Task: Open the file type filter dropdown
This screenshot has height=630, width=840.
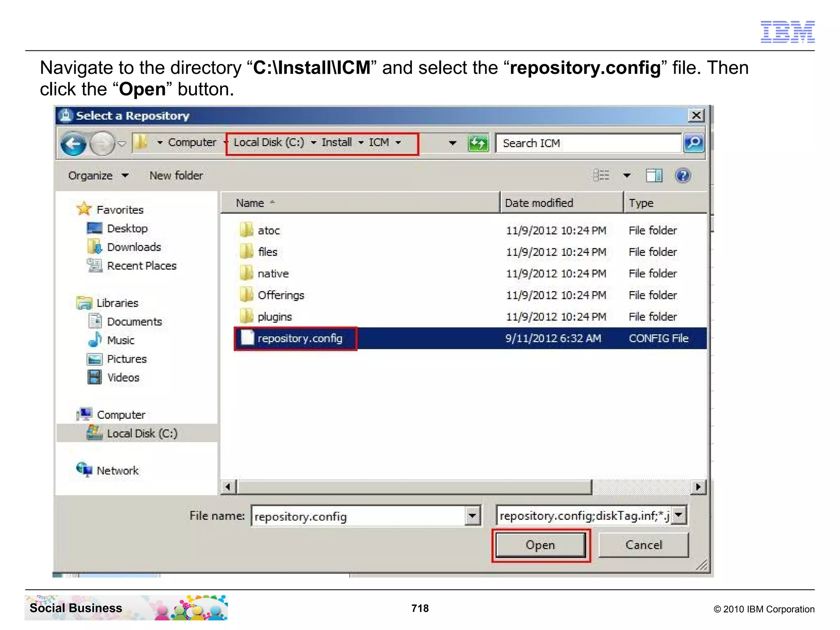Action: (679, 515)
